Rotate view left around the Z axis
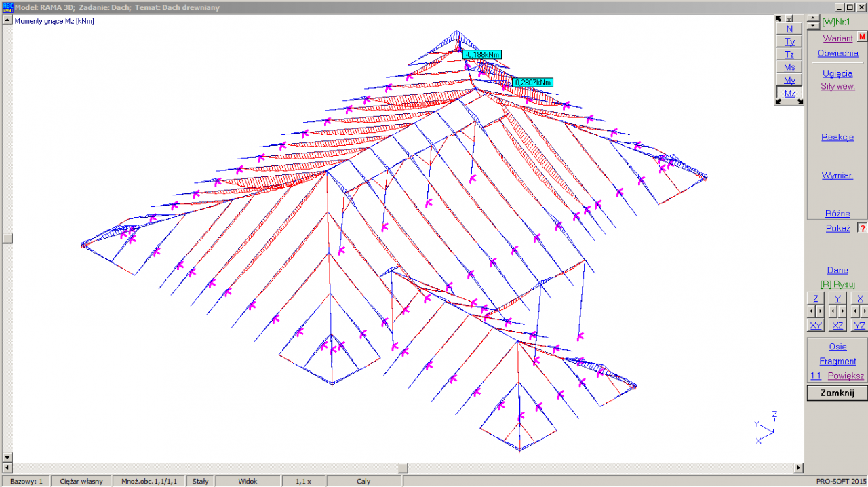Viewport: 868px width, 487px height. pyautogui.click(x=812, y=311)
